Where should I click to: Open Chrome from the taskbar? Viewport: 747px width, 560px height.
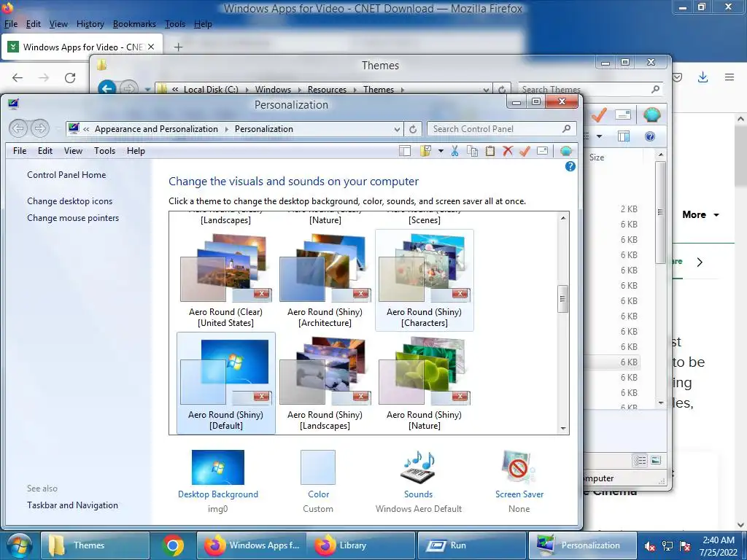coord(173,545)
